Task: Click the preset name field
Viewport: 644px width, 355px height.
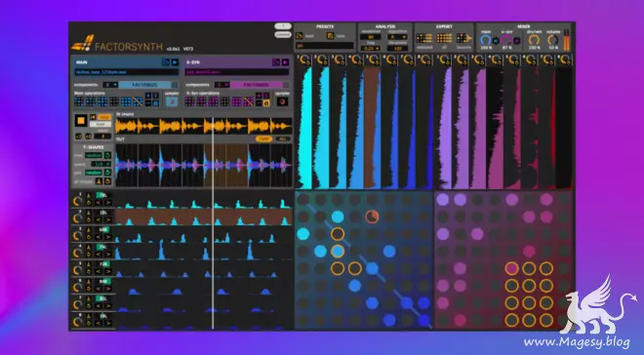Action: [325, 46]
